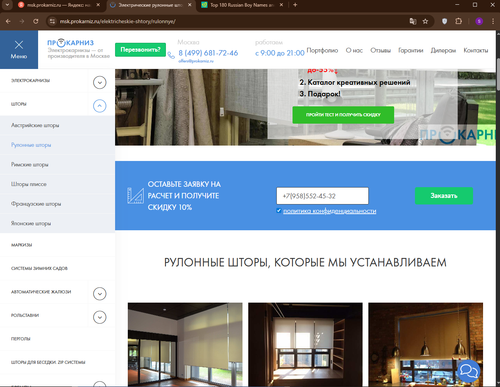Open the bright window roller blind photo
The image size is (500, 387).
tap(305, 345)
